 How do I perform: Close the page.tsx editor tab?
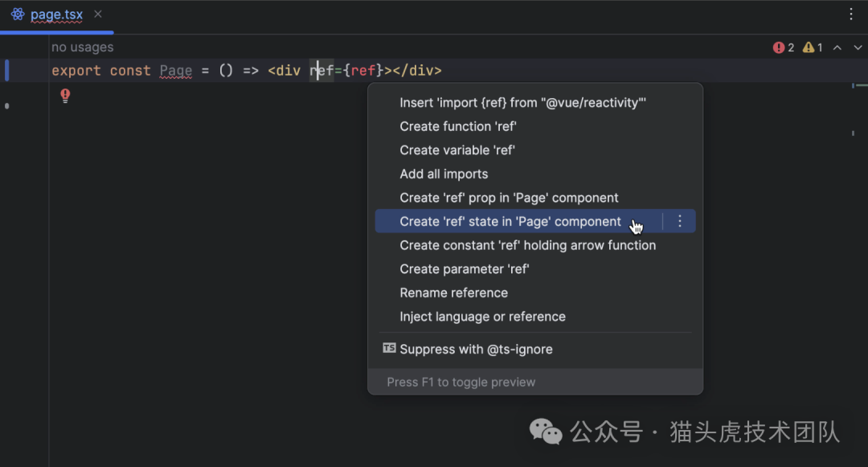(98, 14)
